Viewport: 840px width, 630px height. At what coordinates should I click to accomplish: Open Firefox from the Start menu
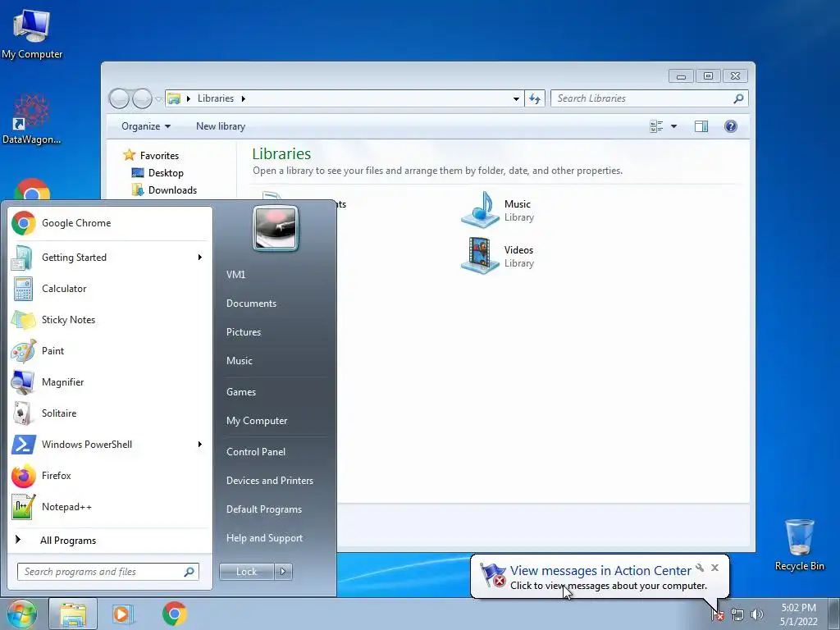[110, 476]
